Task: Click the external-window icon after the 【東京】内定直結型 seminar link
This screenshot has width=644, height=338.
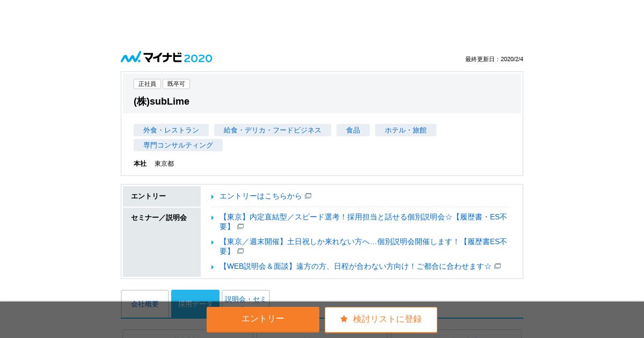Action: (x=240, y=226)
